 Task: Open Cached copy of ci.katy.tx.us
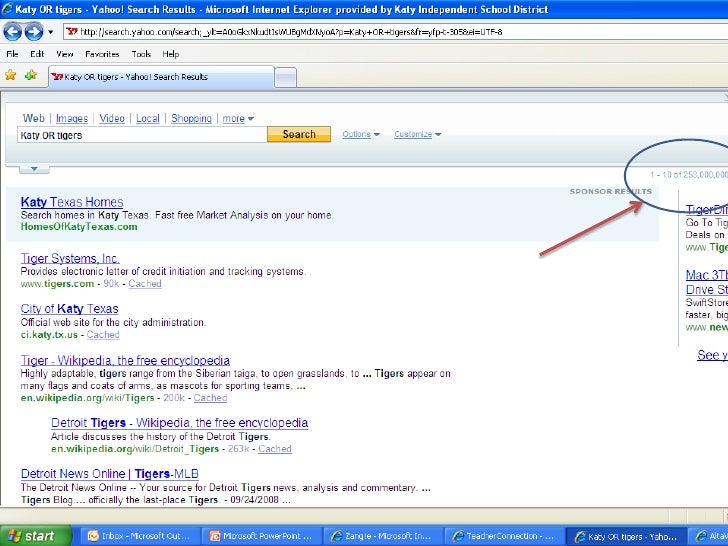point(103,335)
